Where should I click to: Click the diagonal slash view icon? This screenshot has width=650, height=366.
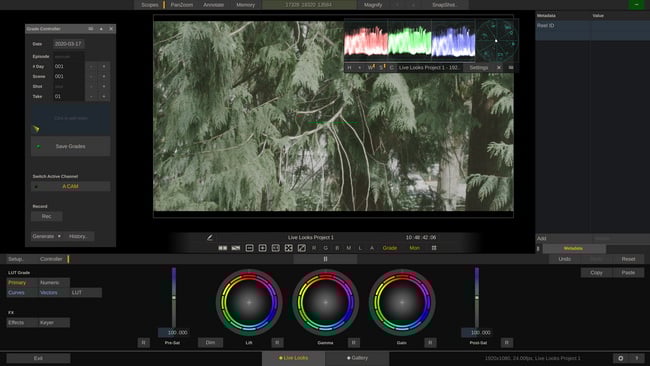(x=302, y=248)
